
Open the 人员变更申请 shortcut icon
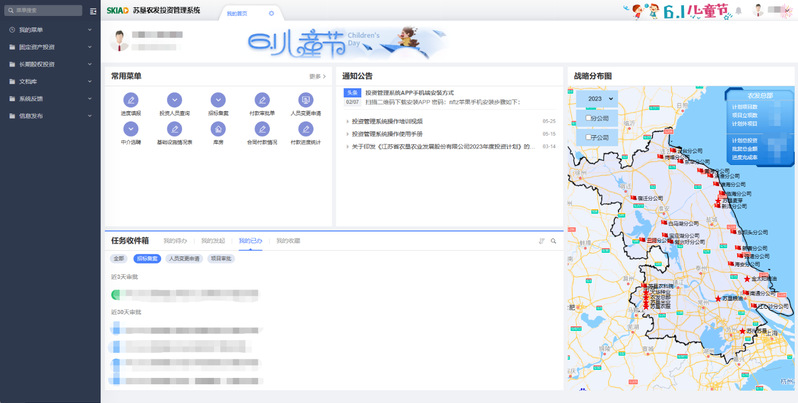coord(305,100)
